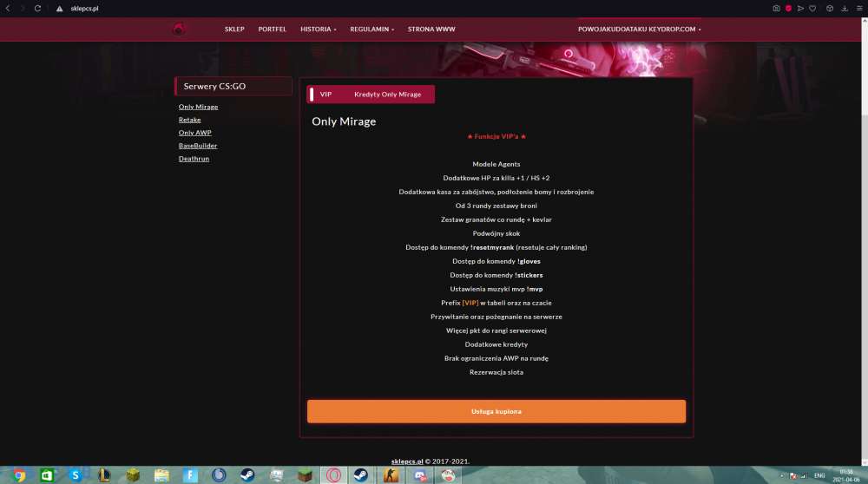The image size is (868, 484).
Task: Click the sklepcs.pl site logo in navbar
Action: tap(178, 29)
